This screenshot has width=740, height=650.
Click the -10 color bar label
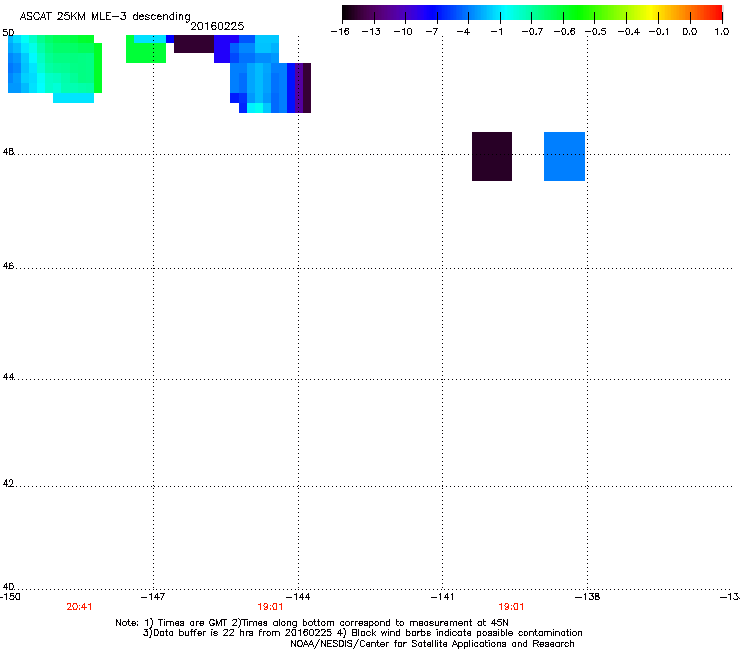point(403,32)
